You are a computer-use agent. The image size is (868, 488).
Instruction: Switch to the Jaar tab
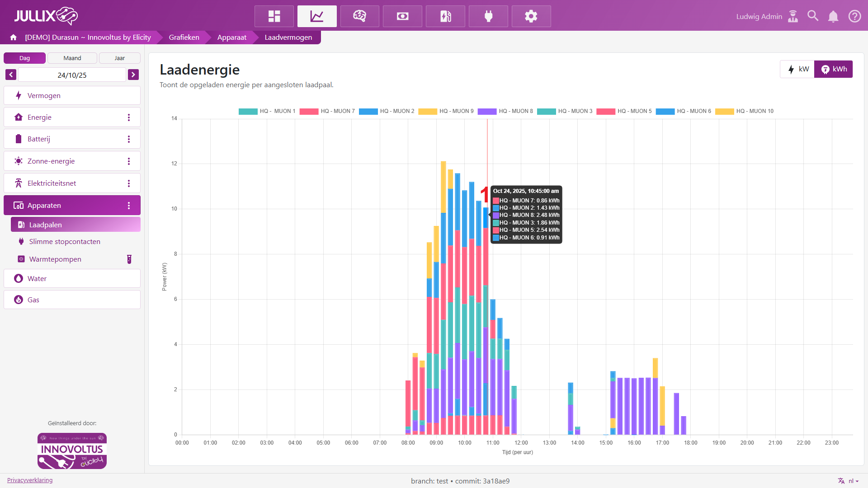(x=119, y=58)
